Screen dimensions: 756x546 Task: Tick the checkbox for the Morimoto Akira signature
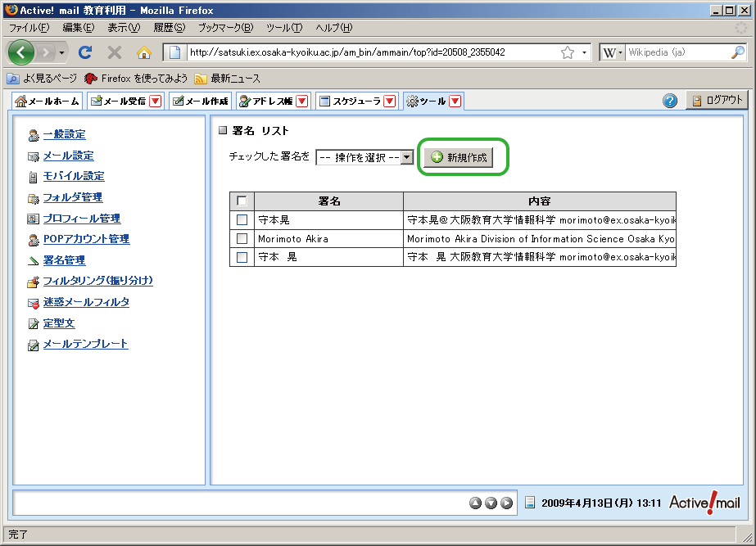pos(242,238)
